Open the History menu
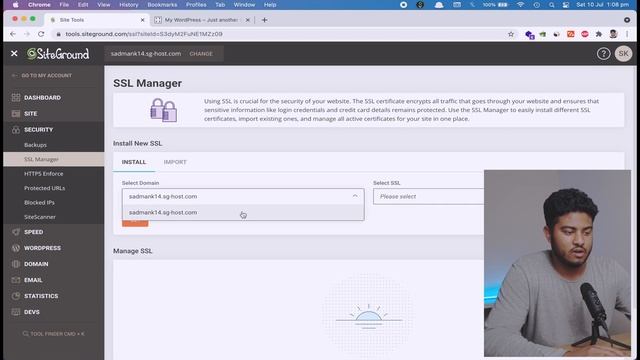Image resolution: width=640 pixels, height=360 pixels. [129, 4]
